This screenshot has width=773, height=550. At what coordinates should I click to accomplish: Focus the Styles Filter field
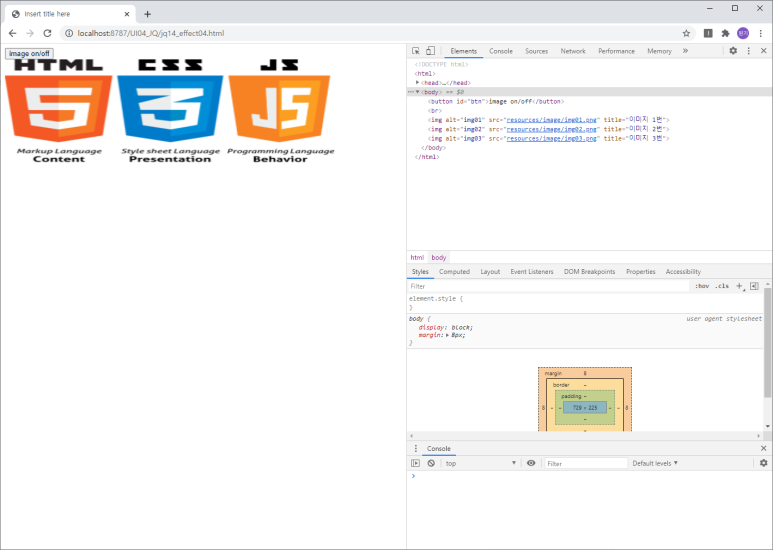coord(548,286)
